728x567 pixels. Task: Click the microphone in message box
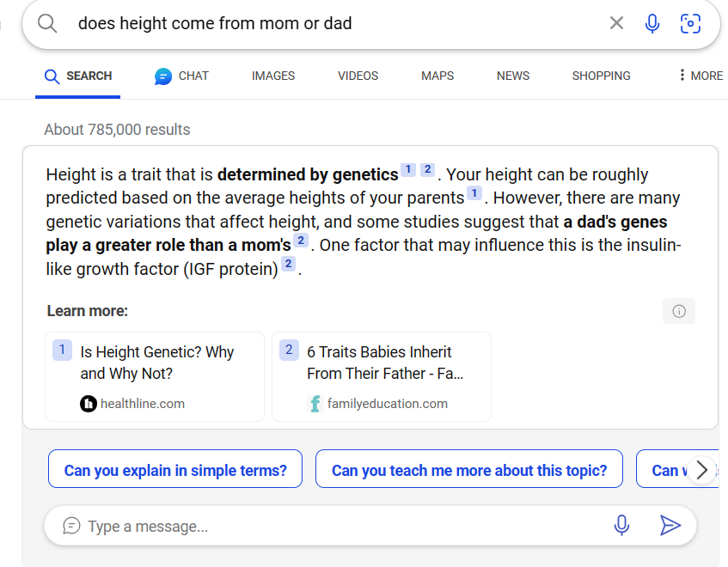(621, 525)
